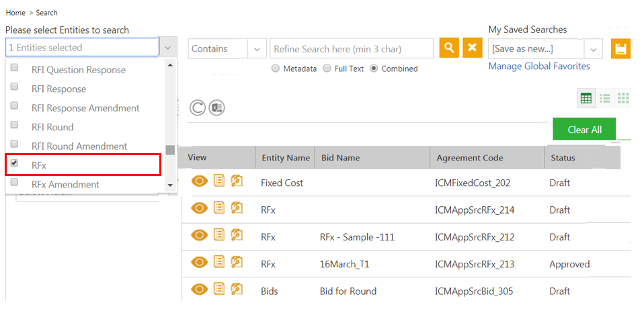Switch to list view icon

pyautogui.click(x=605, y=99)
